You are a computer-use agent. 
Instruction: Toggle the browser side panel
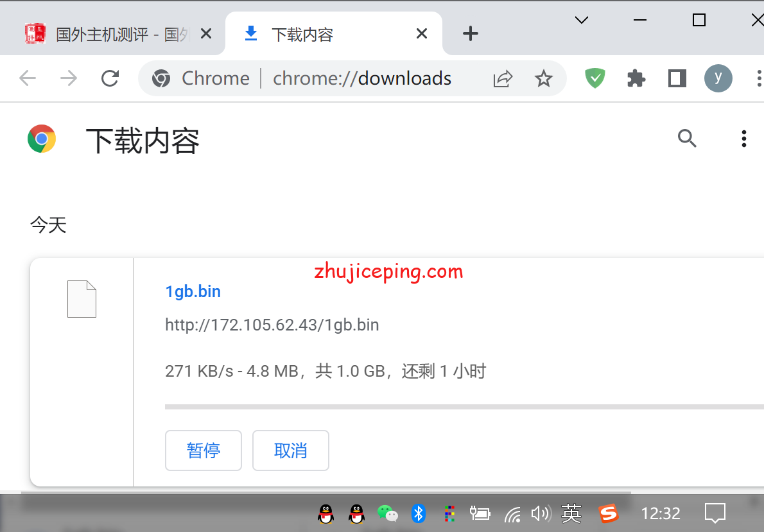(x=677, y=78)
